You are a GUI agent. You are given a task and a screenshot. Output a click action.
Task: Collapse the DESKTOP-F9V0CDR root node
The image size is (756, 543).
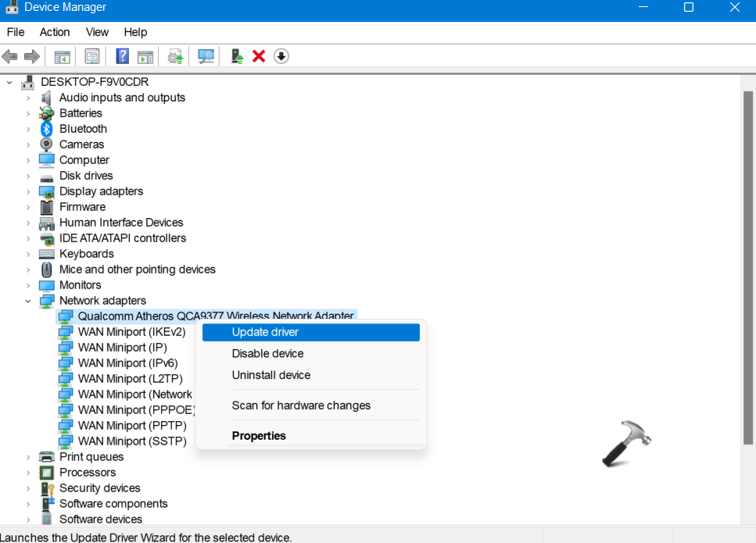(9, 82)
